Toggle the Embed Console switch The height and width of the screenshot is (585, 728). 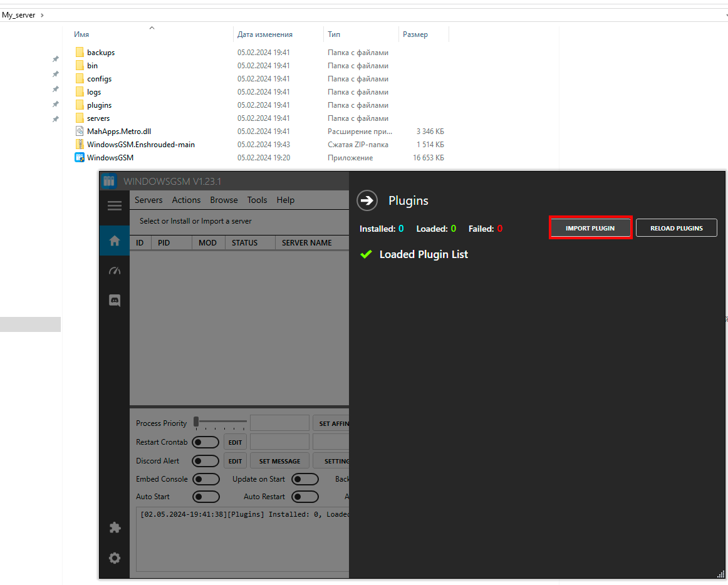[205, 479]
